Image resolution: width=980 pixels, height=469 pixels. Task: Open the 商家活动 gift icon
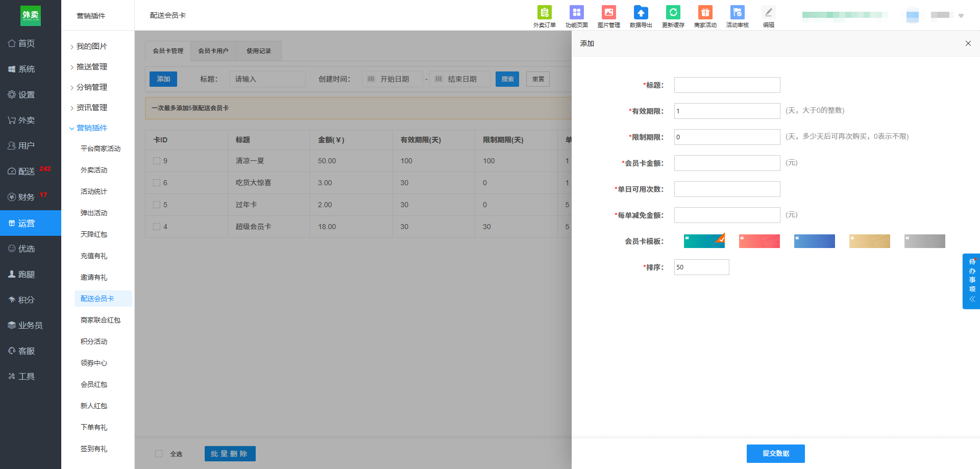click(705, 12)
